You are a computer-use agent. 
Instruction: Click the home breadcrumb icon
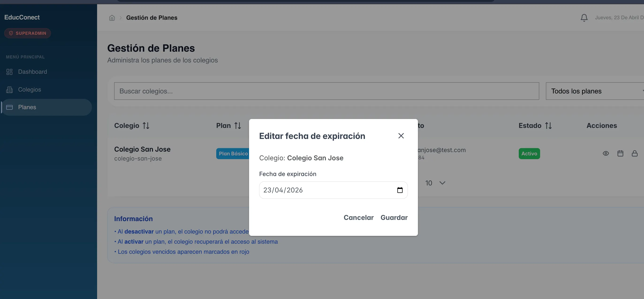point(112,18)
